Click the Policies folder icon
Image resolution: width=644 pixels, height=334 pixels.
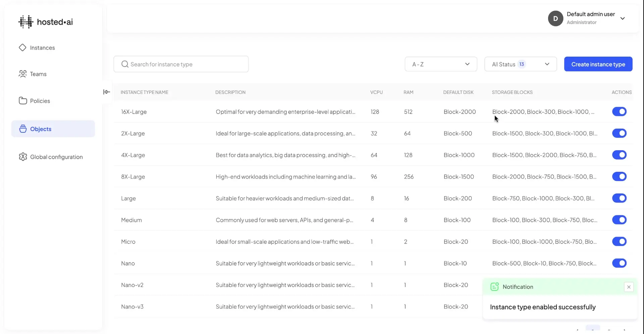coord(22,101)
